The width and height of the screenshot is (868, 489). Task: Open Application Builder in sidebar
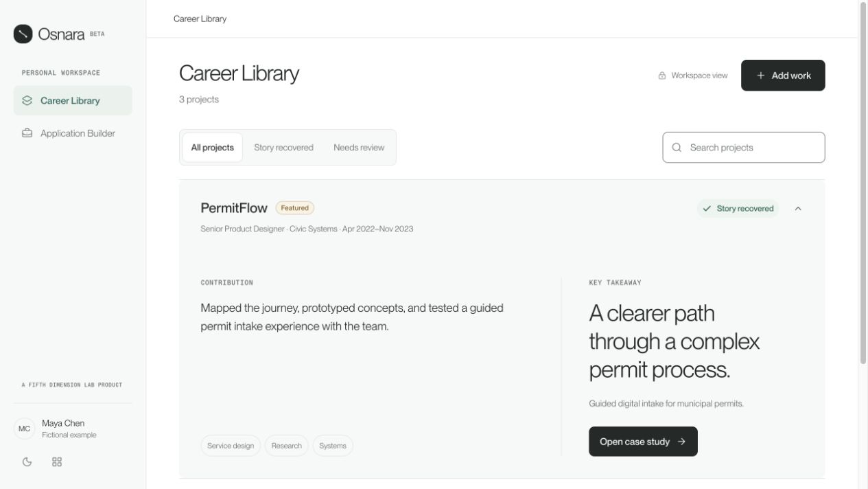73,133
